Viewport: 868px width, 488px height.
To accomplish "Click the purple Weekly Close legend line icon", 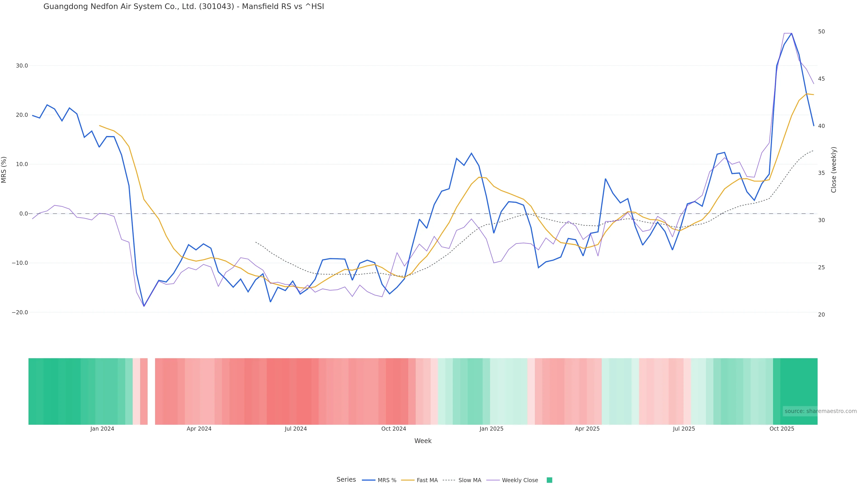I will (x=493, y=480).
